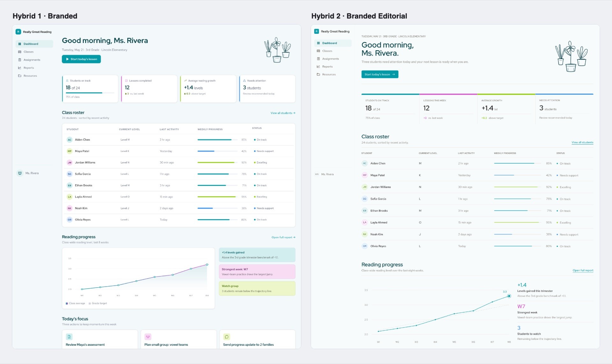This screenshot has width=612, height=364.
Task: Click Watch group insight card in Hybrid 1
Action: click(x=257, y=289)
